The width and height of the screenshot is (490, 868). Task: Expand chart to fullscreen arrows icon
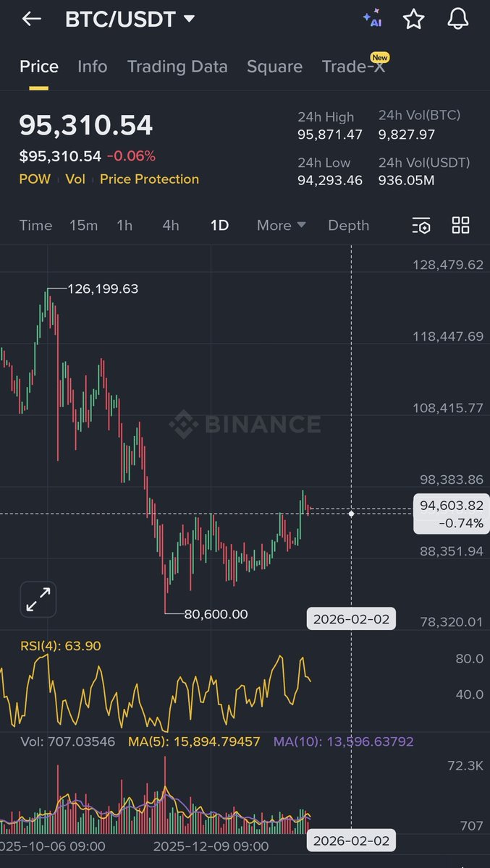(38, 600)
